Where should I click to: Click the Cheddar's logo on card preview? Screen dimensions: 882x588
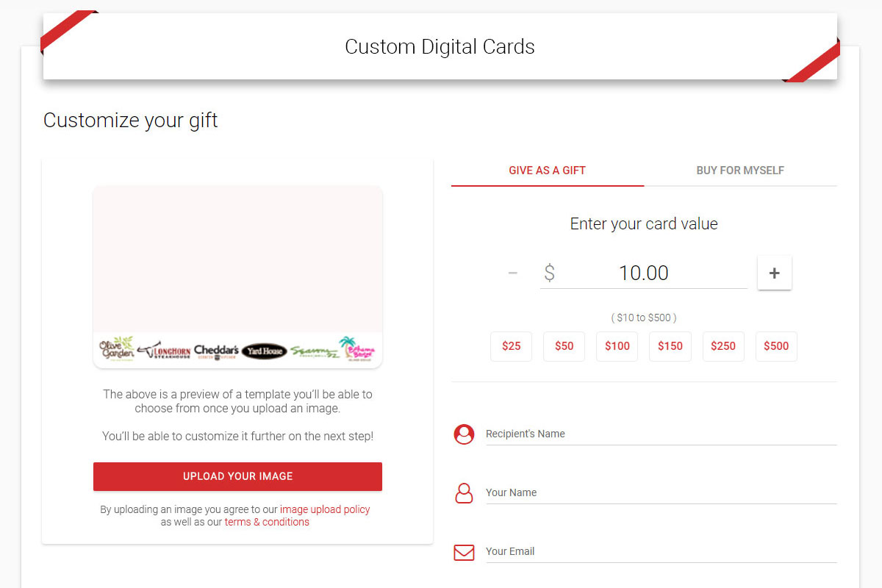[x=216, y=351]
